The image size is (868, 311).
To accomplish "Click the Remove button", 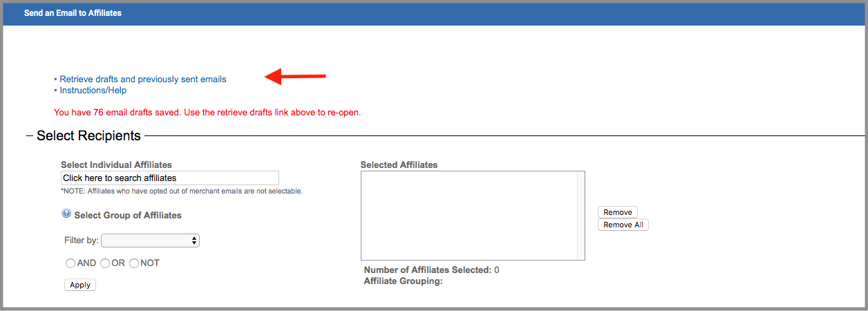I will tap(618, 212).
